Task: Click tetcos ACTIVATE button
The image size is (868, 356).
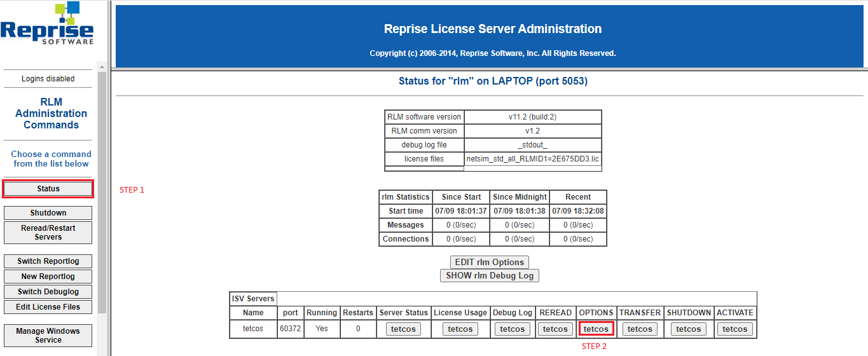Action: point(735,329)
